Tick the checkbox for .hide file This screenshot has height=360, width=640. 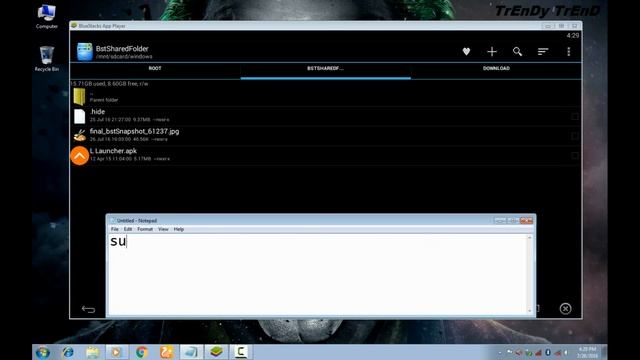click(x=575, y=116)
